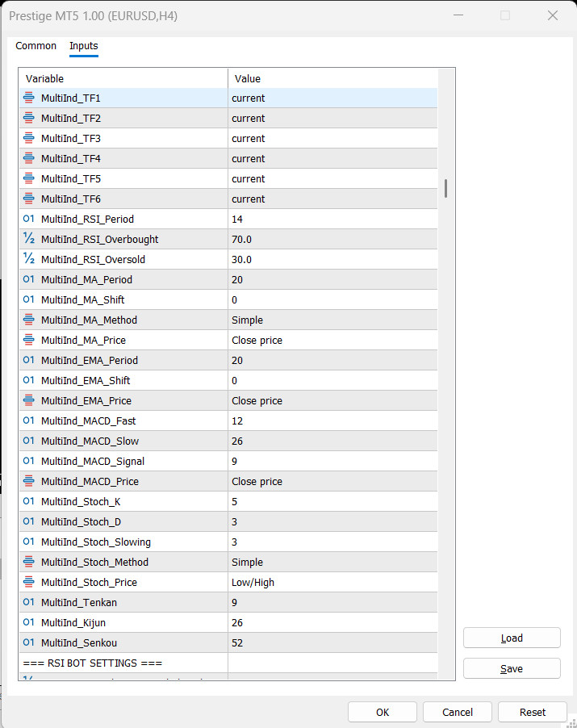Click the integer icon beside MultiInd_MA_Period
This screenshot has width=577, height=728.
pyautogui.click(x=29, y=279)
